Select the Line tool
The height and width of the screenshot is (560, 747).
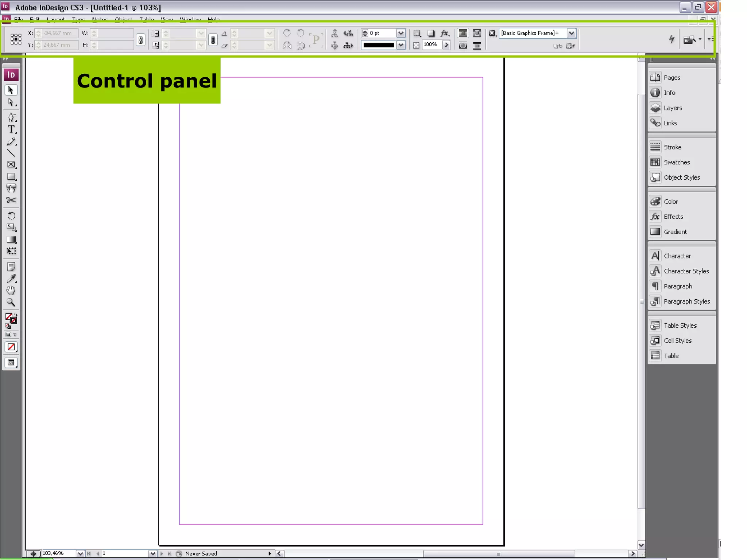point(11,153)
